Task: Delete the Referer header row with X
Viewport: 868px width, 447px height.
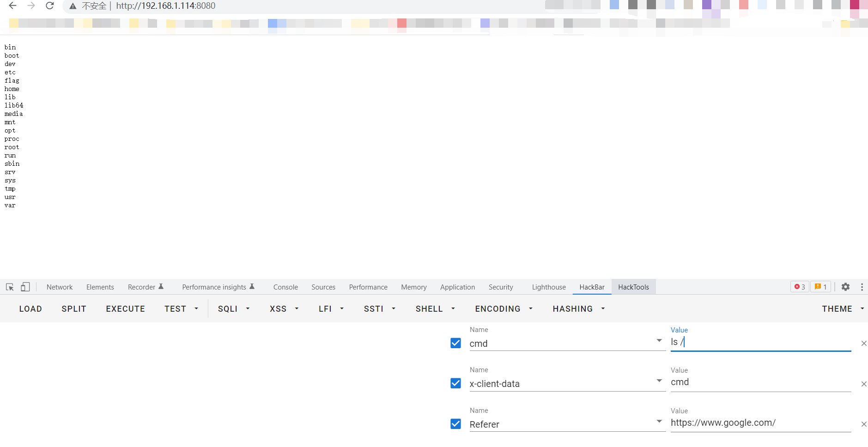Action: click(863, 424)
